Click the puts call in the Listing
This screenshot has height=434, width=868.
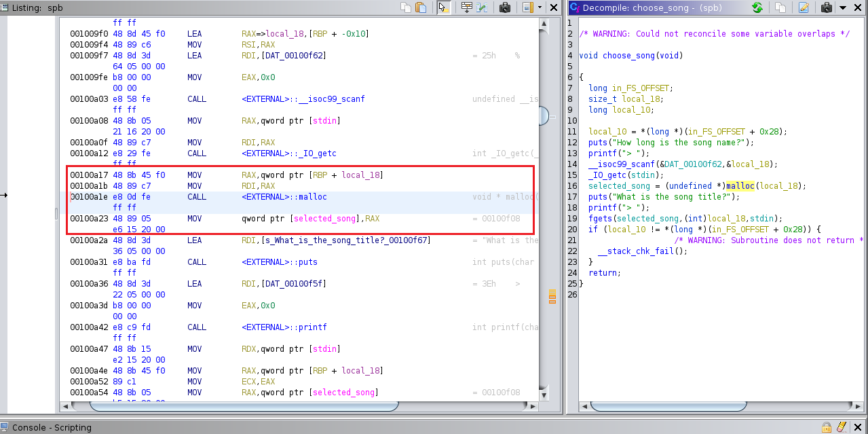coord(280,262)
